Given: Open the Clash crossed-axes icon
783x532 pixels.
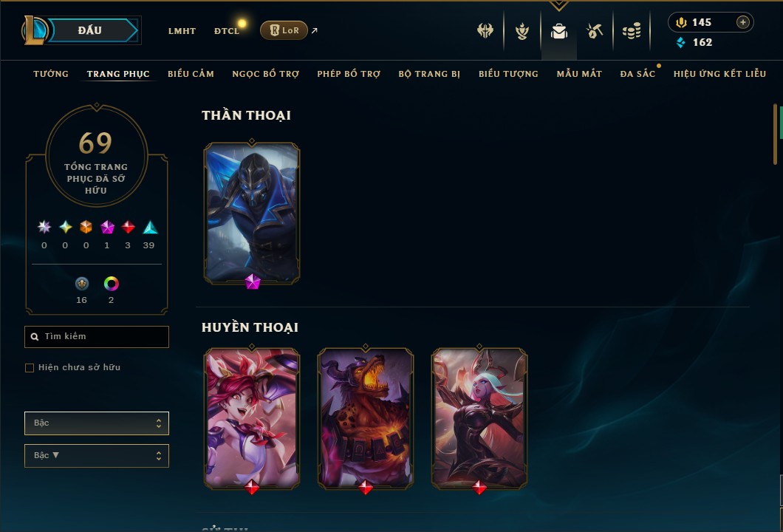Looking at the screenshot, I should (485, 30).
